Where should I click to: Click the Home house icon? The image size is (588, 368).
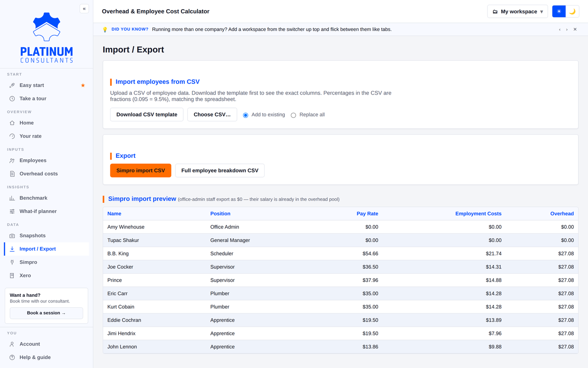(x=12, y=123)
